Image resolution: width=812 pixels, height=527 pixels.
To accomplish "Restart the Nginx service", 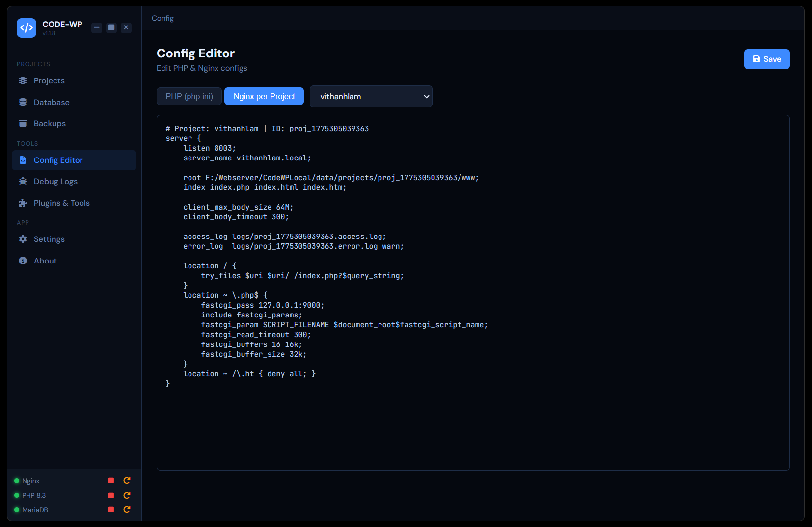I will coord(127,481).
